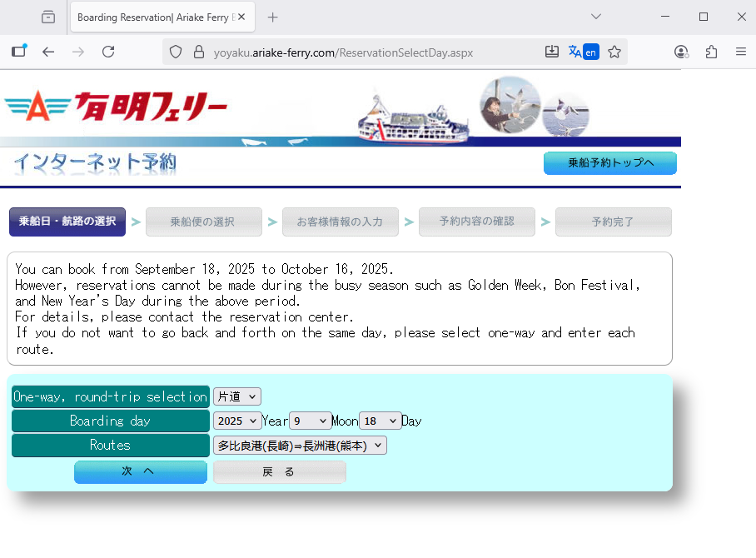Click the 次へ next button

pyautogui.click(x=140, y=471)
